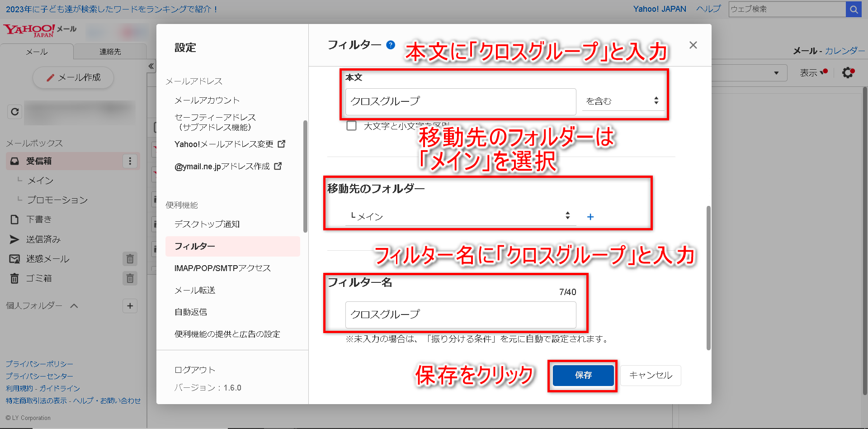Open the 'を含む' body condition dropdown
This screenshot has height=429, width=868.
622,101
